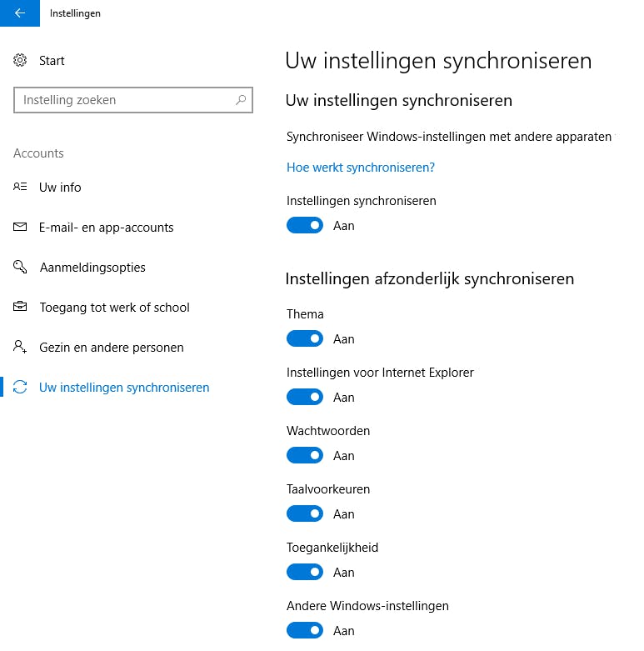The image size is (644, 651).
Task: Click the briefcase icon for work access
Action: click(21, 308)
